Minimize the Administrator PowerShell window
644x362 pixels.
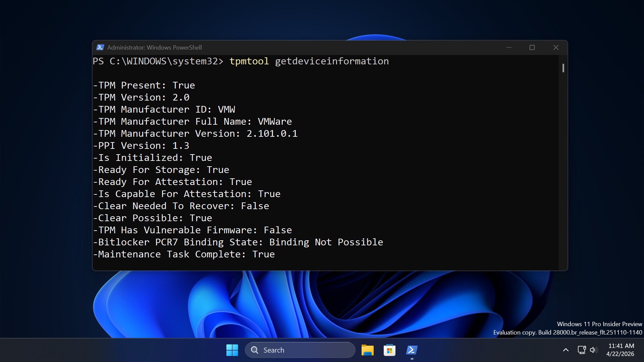[x=509, y=47]
